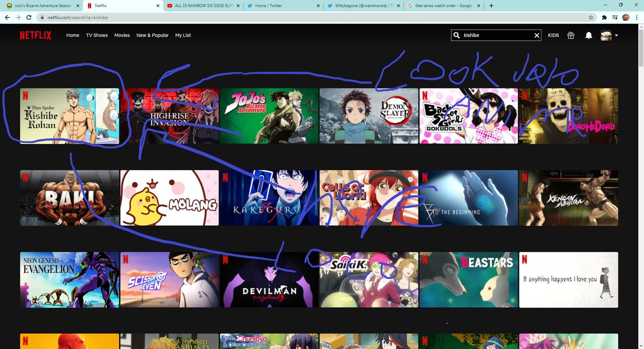The width and height of the screenshot is (644, 349).
Task: Click the Netflix logo
Action: 35,35
